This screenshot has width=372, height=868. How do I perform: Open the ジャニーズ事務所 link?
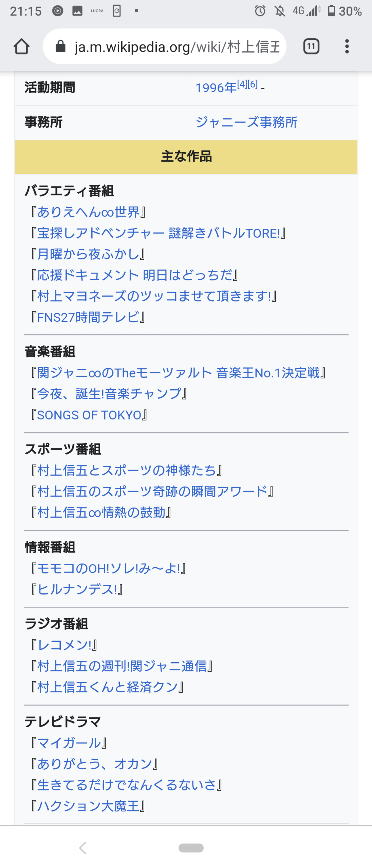point(247,122)
